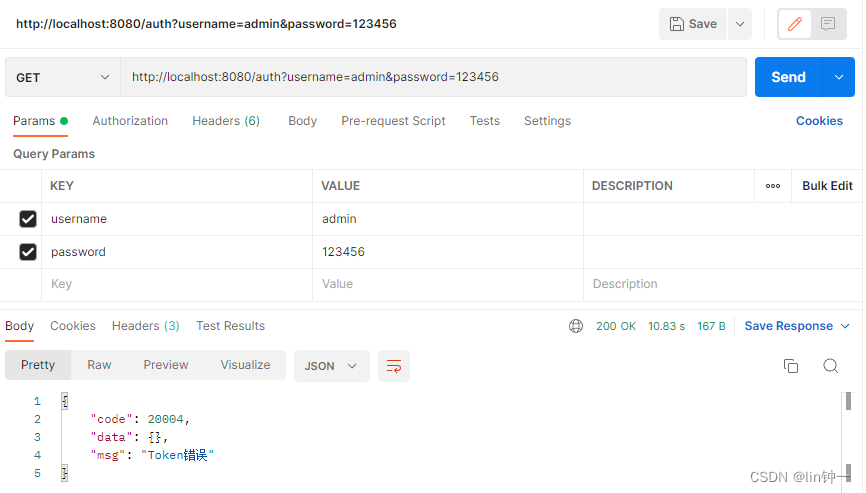Click the Save floppy disk button
Screen dimensions: 866x493
coord(693,24)
